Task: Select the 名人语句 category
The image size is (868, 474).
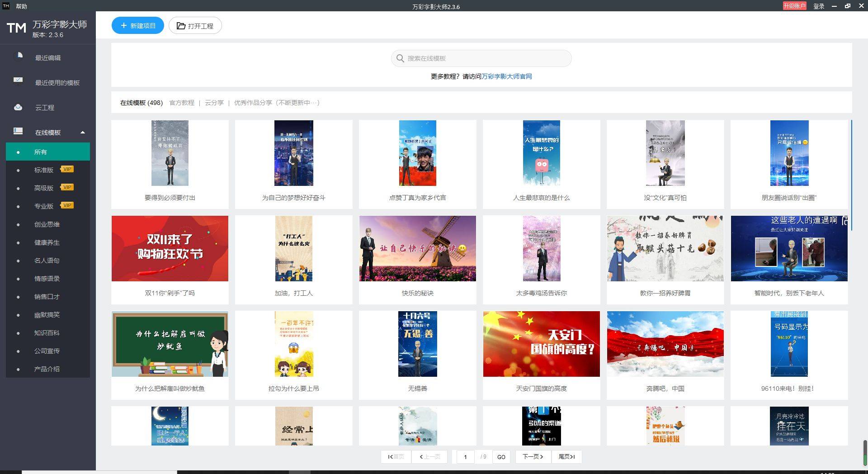Action: (x=47, y=261)
